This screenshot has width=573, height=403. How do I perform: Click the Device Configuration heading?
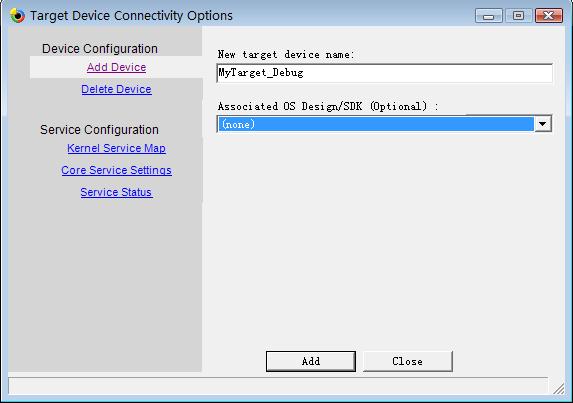(100, 49)
